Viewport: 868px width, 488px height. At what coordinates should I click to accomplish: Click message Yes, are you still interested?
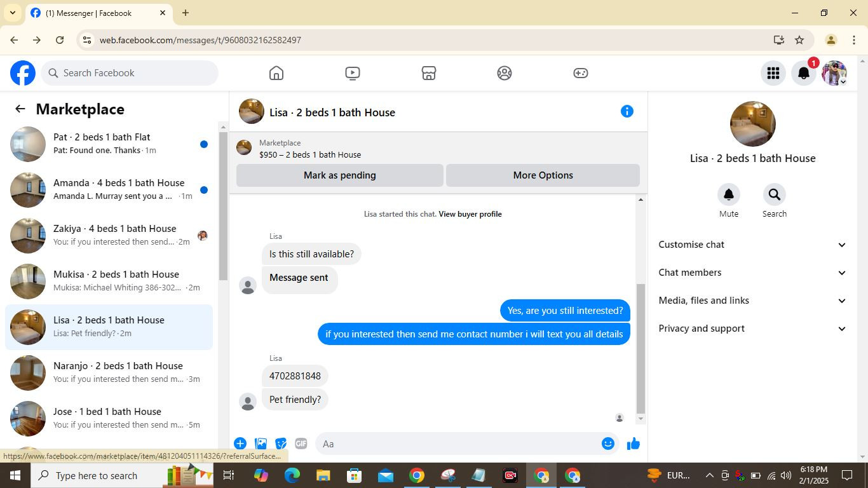coord(565,311)
